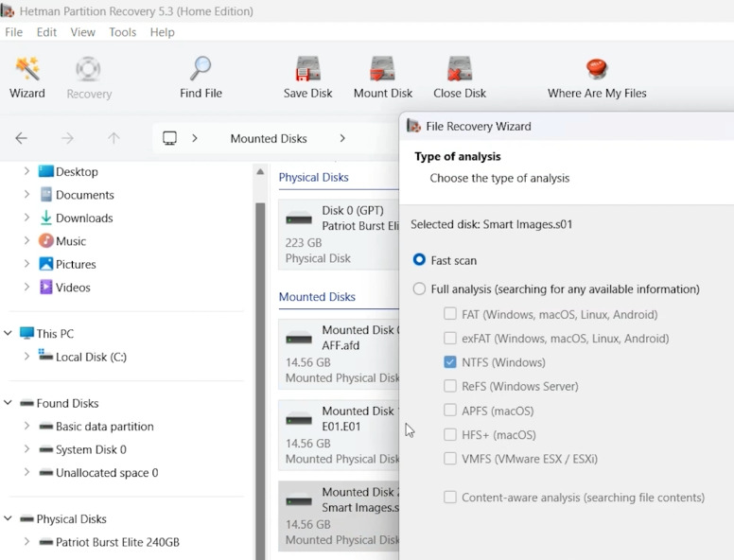Expand Patriot Burst Elite 240GB node
The width and height of the screenshot is (734, 560).
26,542
